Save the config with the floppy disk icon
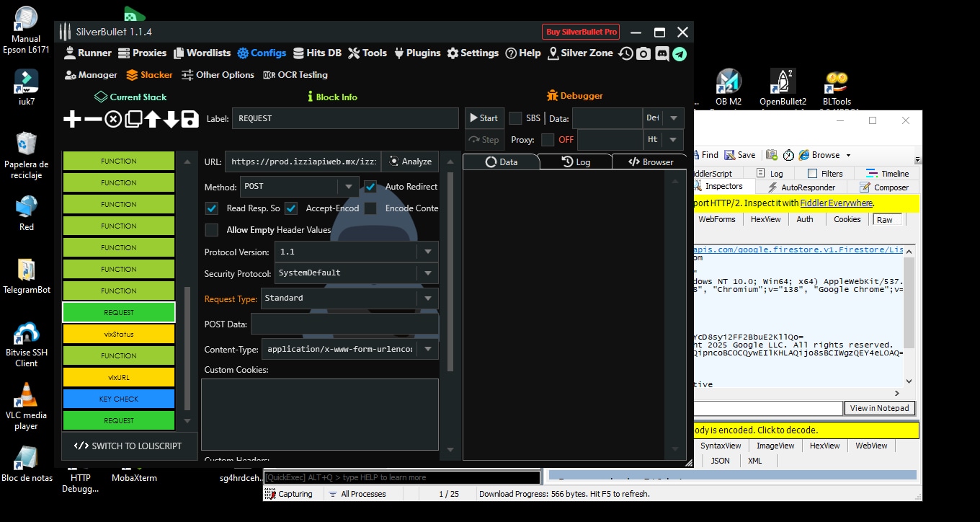 (x=190, y=119)
